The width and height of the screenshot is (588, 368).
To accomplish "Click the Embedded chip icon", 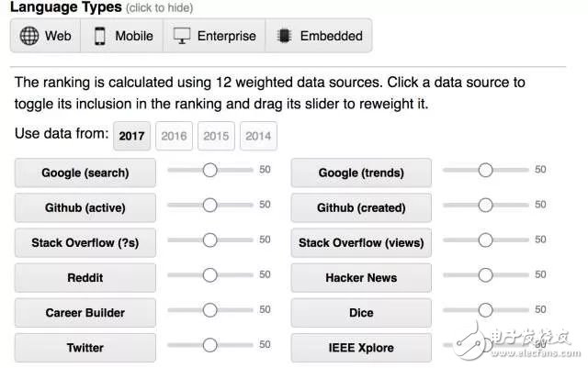I will tap(284, 36).
